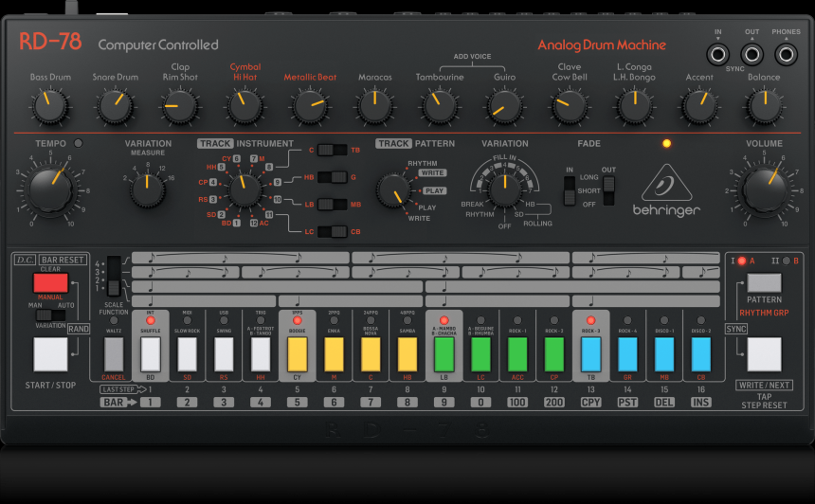The height and width of the screenshot is (504, 815).
Task: Click the orange LED beside Fade
Action: (x=666, y=143)
